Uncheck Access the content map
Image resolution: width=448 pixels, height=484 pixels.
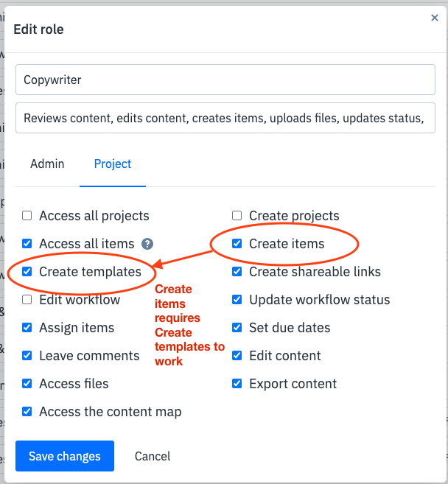point(27,412)
